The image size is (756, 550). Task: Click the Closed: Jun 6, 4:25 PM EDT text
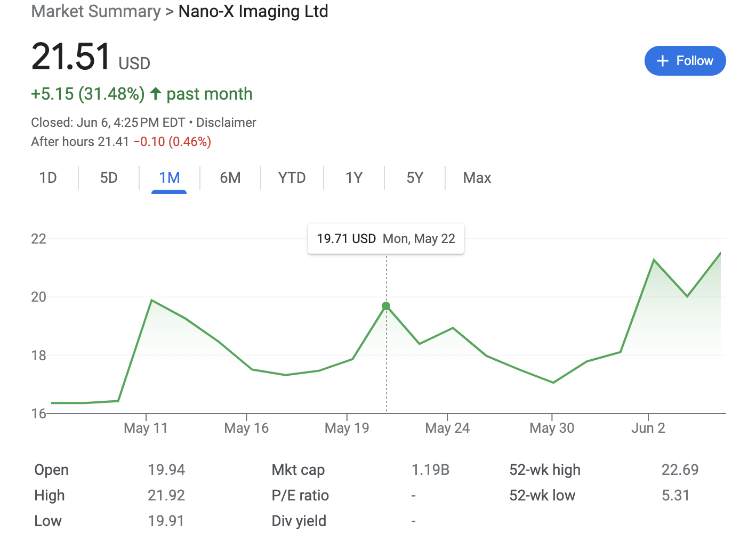click(x=108, y=123)
